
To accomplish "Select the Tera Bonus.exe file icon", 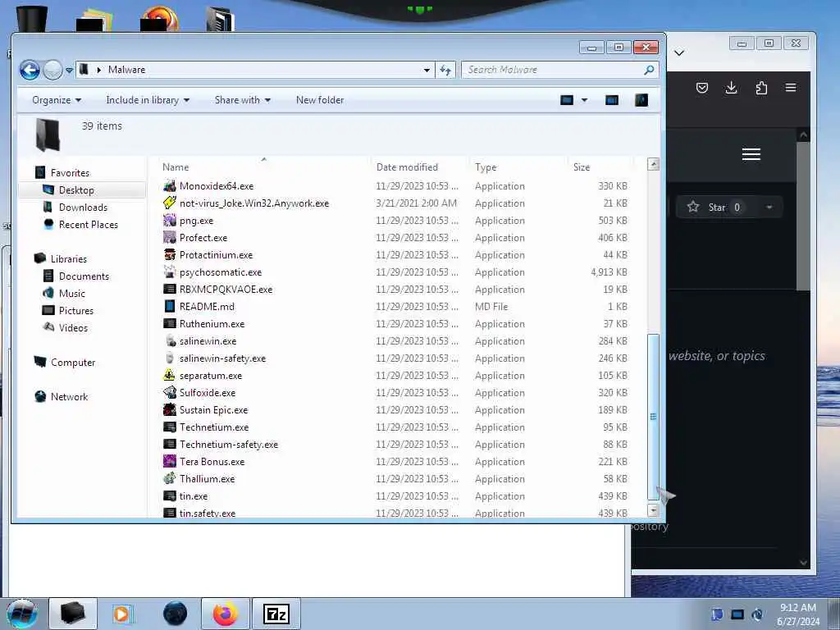I will (x=170, y=461).
